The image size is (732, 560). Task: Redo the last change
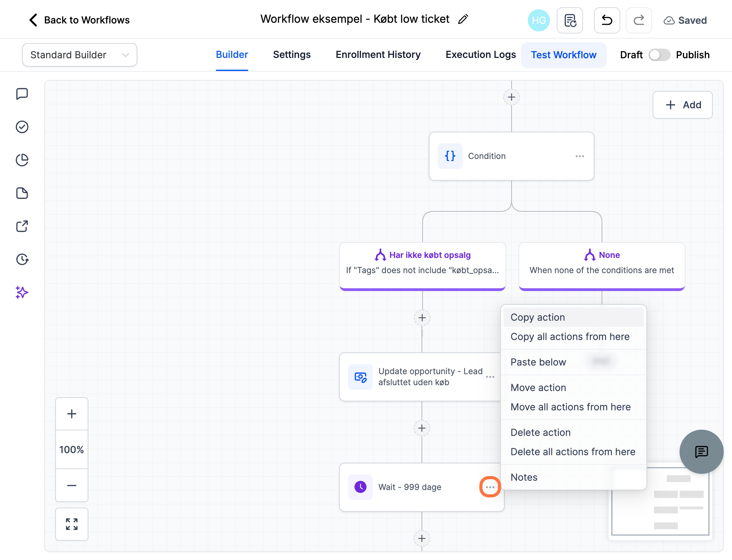(639, 20)
